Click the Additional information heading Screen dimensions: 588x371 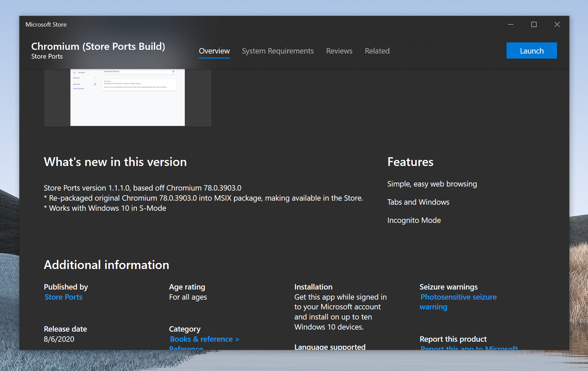[106, 265]
